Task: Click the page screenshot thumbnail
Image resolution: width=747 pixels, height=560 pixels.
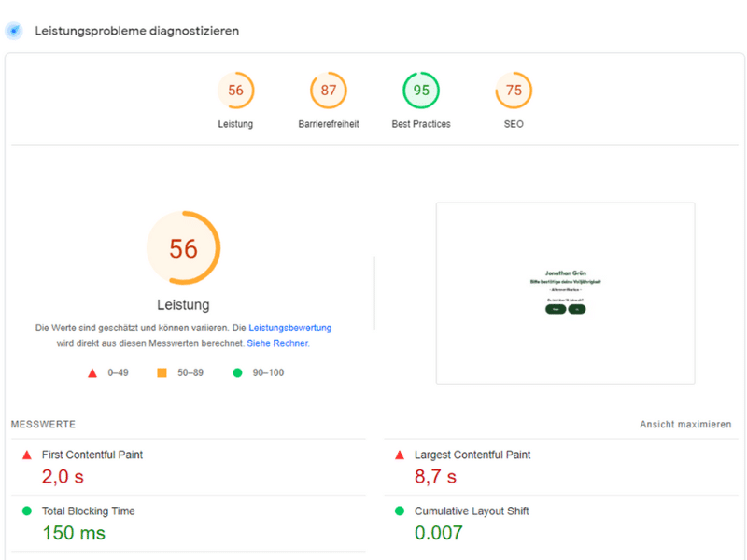Action: coord(565,292)
